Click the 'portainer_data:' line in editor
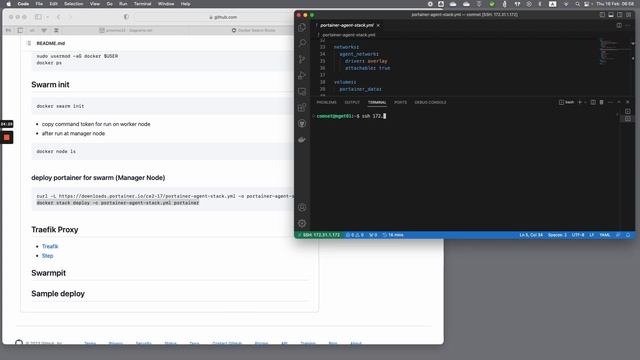The image size is (640, 360). pos(360,89)
